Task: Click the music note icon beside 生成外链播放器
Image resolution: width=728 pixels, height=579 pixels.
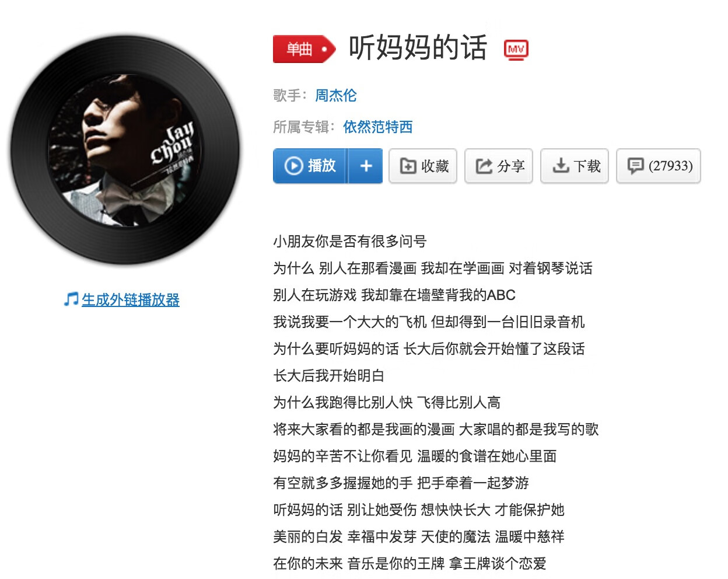Action: [x=71, y=300]
